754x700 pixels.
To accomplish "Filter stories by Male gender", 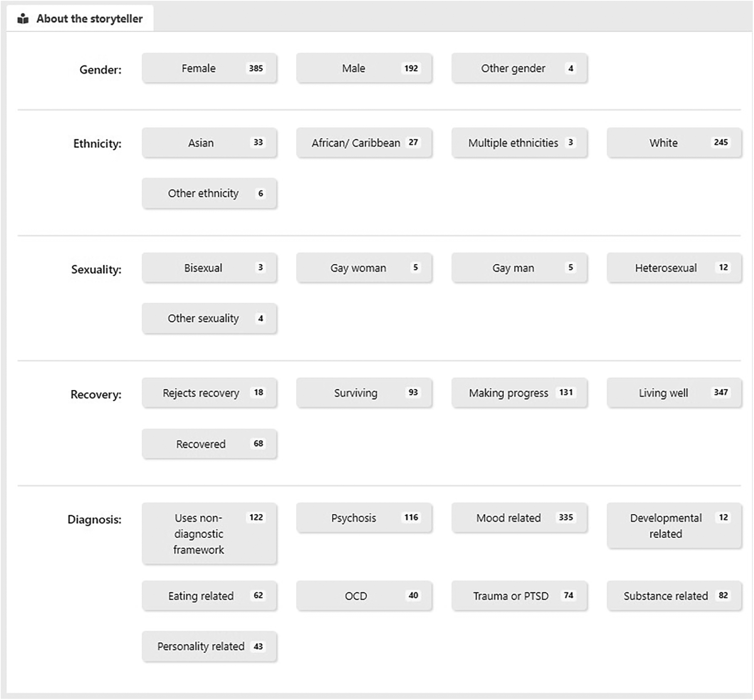I will [364, 68].
